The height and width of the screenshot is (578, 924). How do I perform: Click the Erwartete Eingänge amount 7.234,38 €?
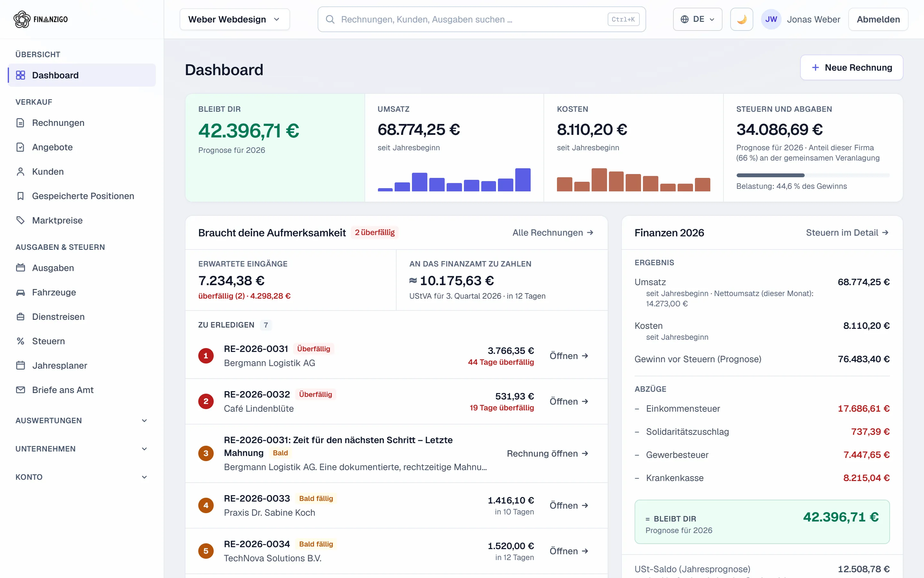(231, 281)
